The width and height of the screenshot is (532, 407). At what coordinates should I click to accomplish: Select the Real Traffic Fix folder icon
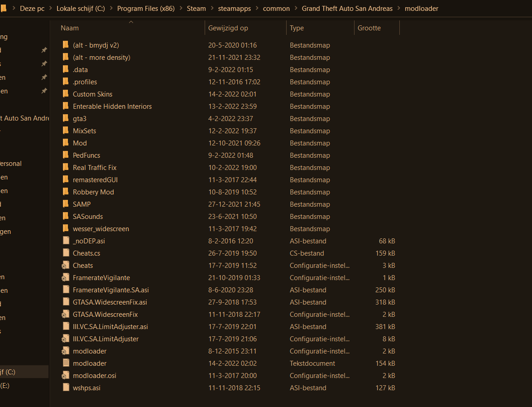(x=66, y=167)
